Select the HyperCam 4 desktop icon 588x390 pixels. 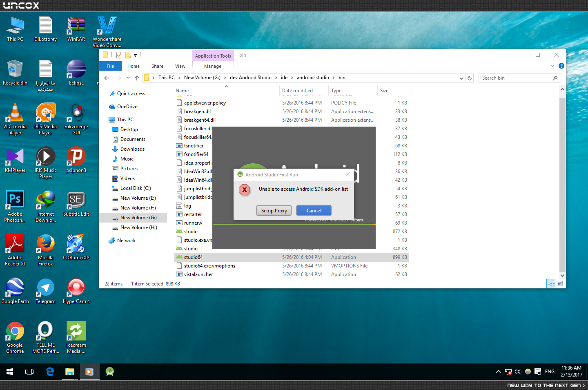[76, 291]
